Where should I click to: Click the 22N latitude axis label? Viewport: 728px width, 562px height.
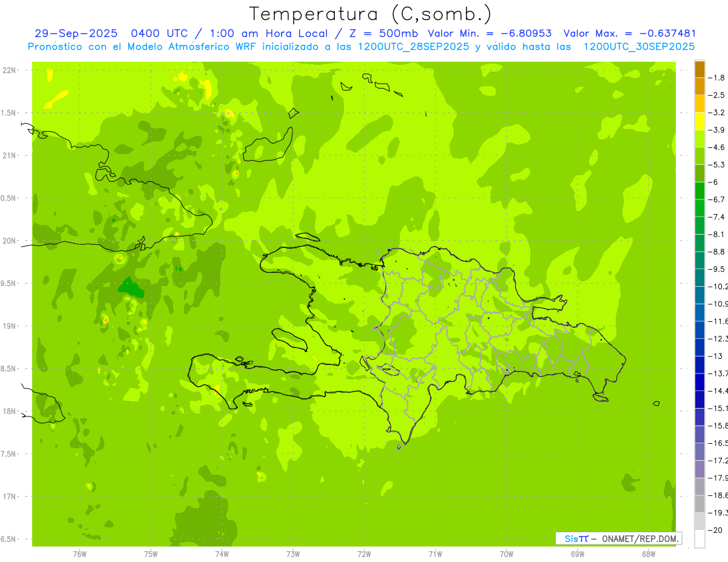tap(9, 70)
